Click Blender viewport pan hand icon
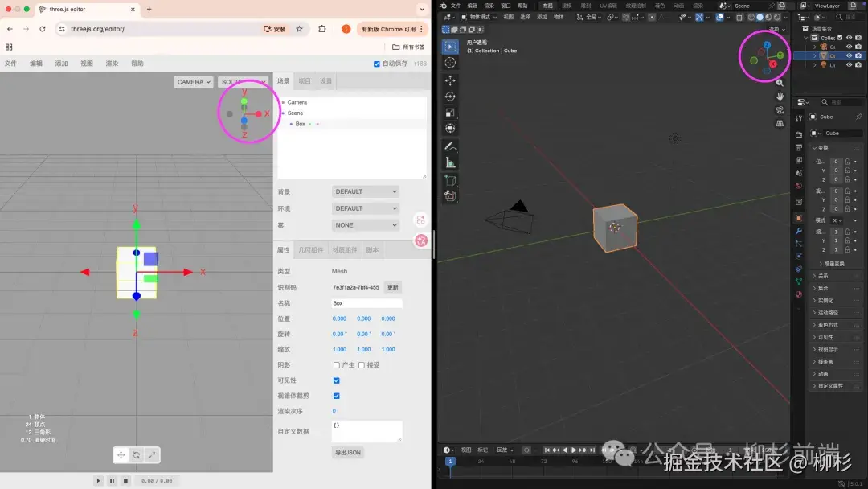The image size is (868, 489). click(x=780, y=97)
